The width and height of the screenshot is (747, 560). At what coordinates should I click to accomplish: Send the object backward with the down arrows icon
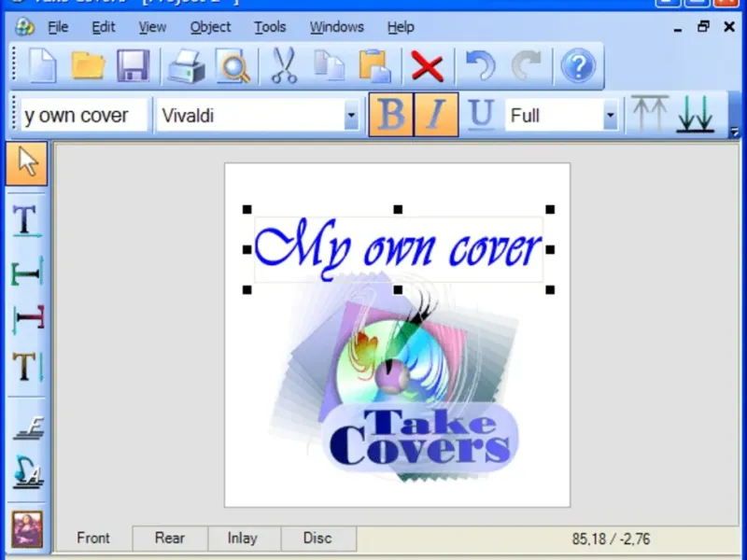696,114
